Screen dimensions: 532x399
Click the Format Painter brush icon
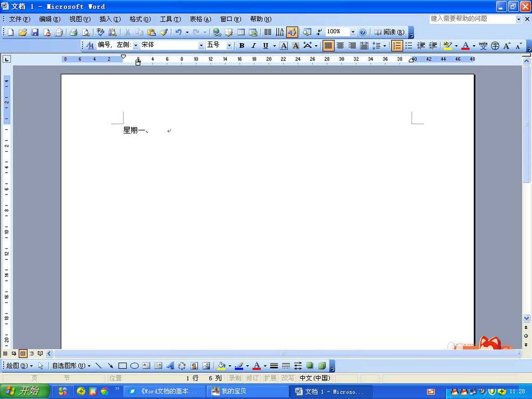click(x=164, y=32)
